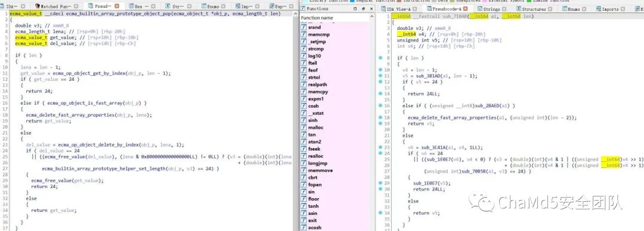Image resolution: width=644 pixels, height=231 pixels.
Task: Sort by Function name column header
Action: [334, 18]
